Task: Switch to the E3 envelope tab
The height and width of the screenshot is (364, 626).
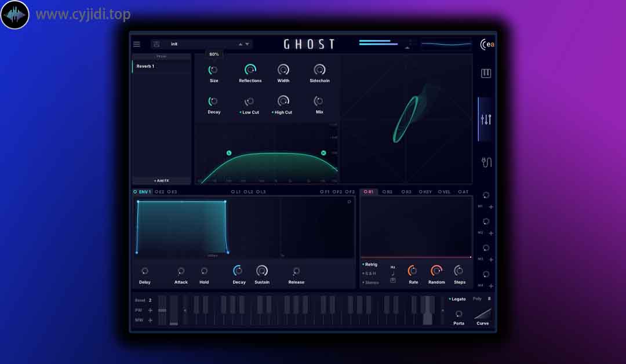Action: 172,192
